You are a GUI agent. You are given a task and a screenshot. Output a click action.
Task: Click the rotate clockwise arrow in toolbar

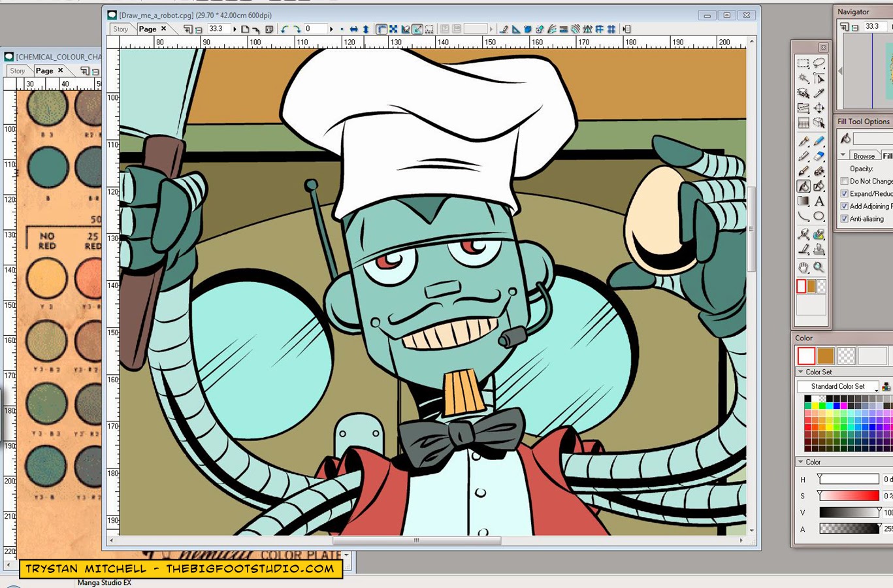click(297, 29)
